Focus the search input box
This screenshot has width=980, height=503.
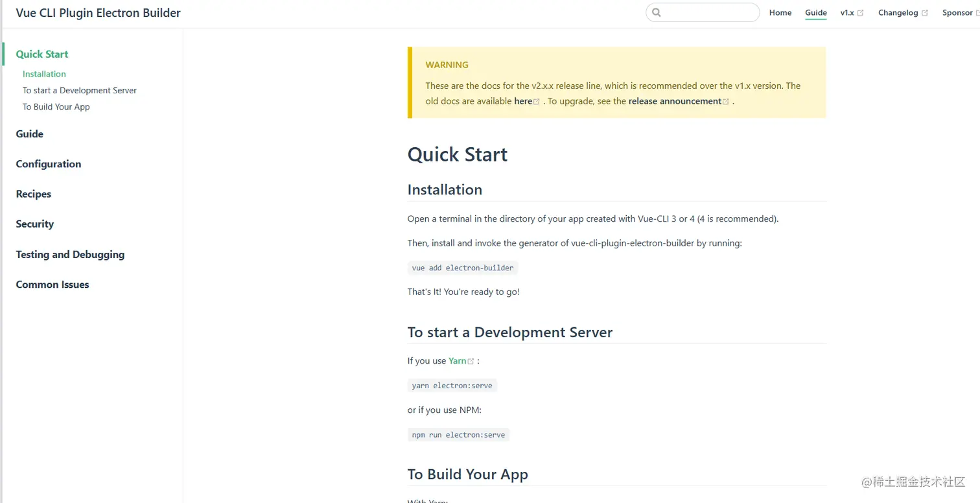point(703,12)
